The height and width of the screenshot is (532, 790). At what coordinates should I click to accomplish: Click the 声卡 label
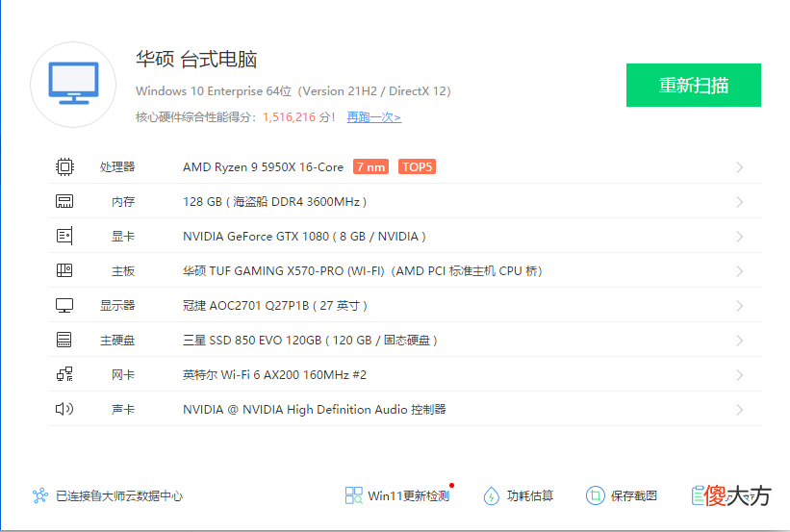[x=123, y=410]
